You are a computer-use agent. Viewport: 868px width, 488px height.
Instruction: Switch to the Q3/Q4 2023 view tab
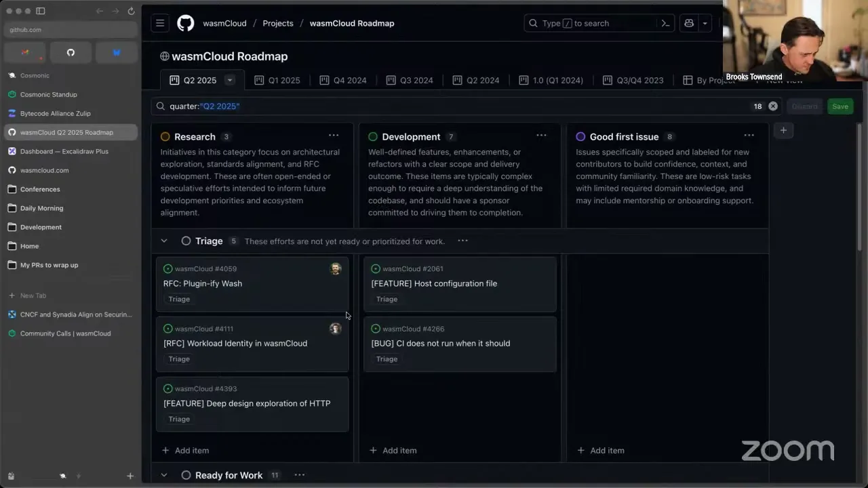point(633,80)
